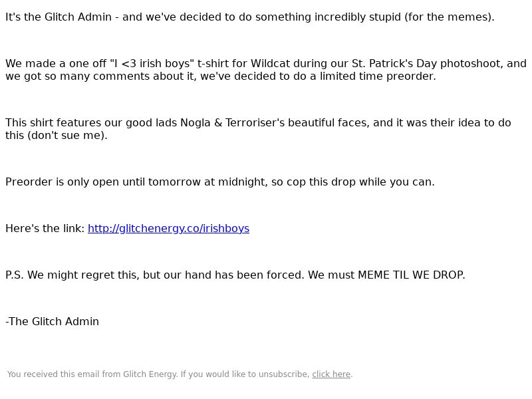Click the words '(for the memes)'
532x399 pixels.
450,17
